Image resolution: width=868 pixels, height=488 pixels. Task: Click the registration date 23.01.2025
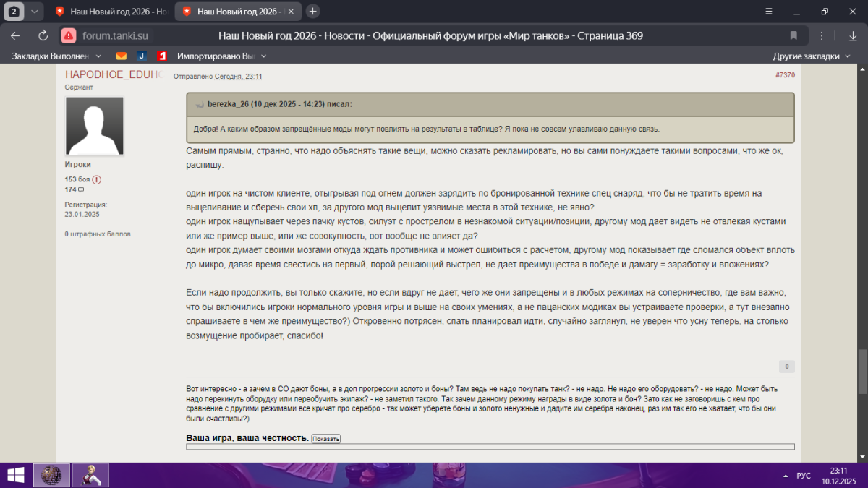(82, 214)
